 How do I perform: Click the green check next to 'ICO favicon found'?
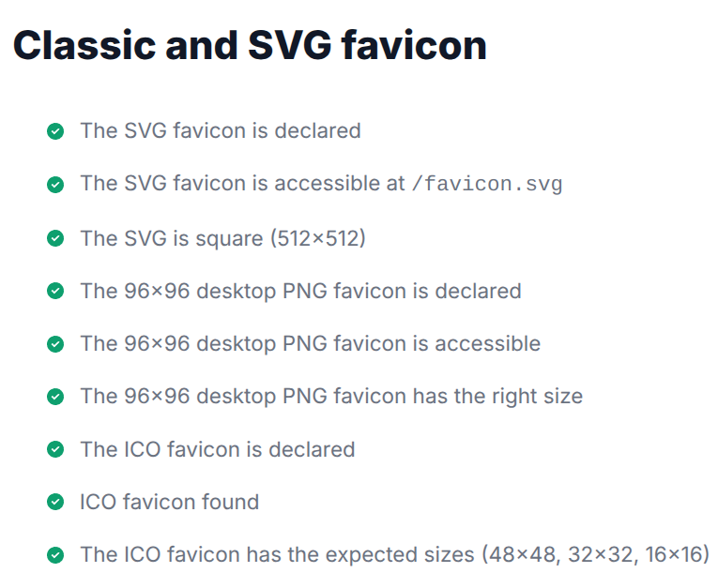[x=55, y=502]
